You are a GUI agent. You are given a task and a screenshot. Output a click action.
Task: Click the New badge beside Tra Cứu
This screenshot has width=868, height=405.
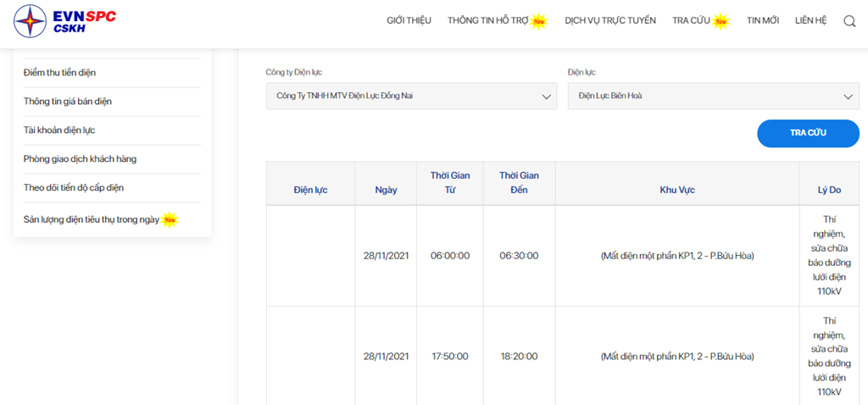[x=721, y=21]
